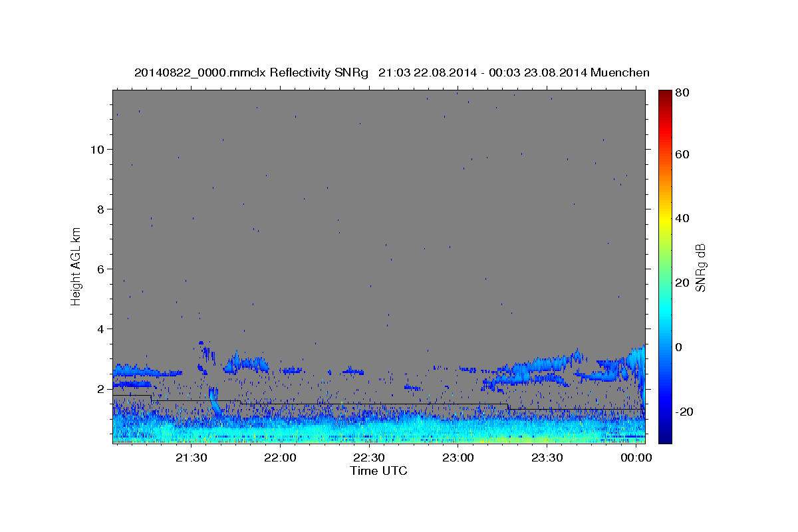Viewport: 798px width, 532px height.
Task: Click the 22:00 time tick label
Action: pos(280,458)
